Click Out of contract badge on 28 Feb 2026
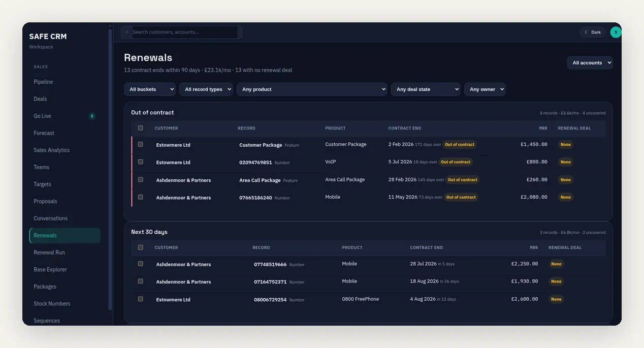 [463, 180]
